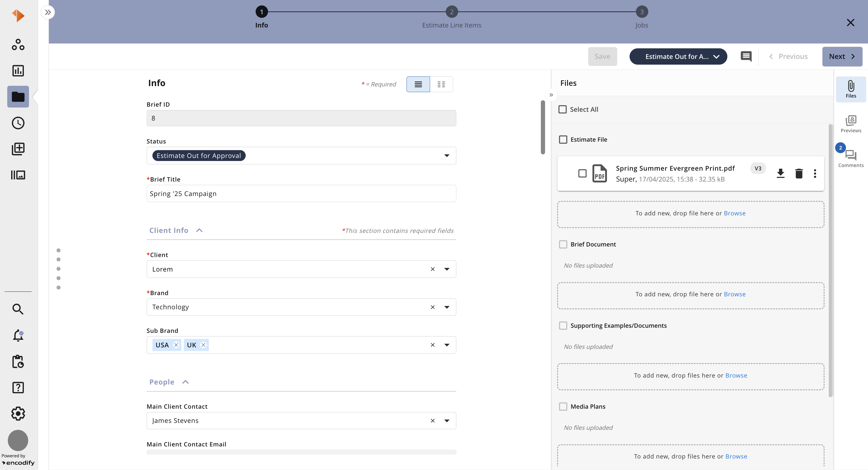The width and height of the screenshot is (868, 470).
Task: Go to step 2 Estimate Line Items
Action: click(x=452, y=12)
